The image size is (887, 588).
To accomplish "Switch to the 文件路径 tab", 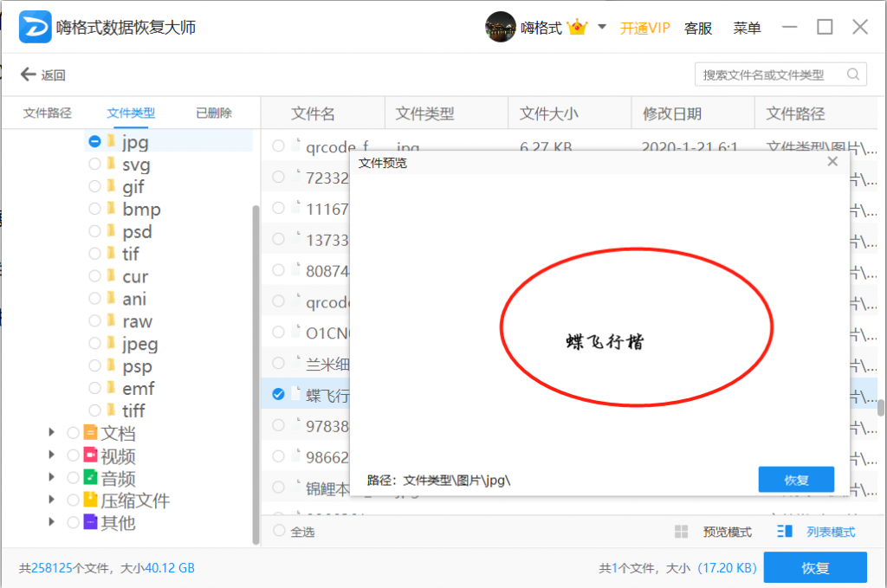I will click(x=48, y=113).
